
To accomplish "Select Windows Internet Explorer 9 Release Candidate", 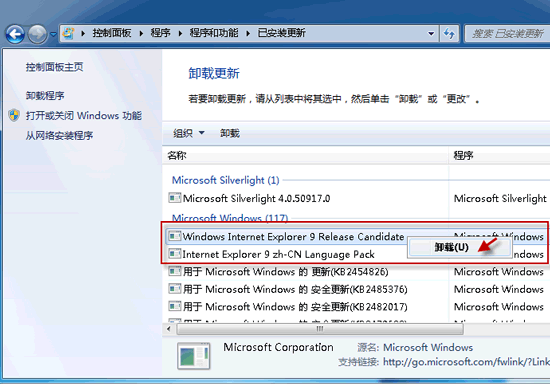I will click(293, 237).
